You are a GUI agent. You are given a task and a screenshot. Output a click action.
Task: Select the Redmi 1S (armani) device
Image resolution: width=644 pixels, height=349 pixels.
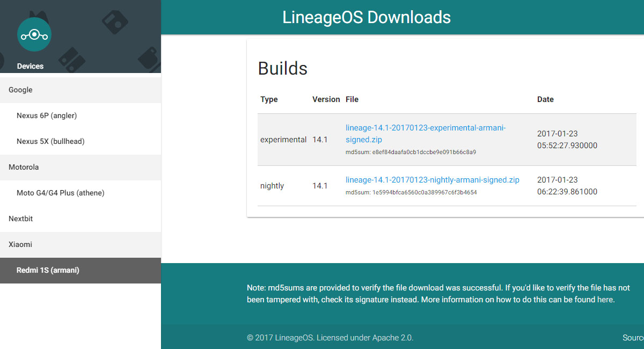pos(47,270)
